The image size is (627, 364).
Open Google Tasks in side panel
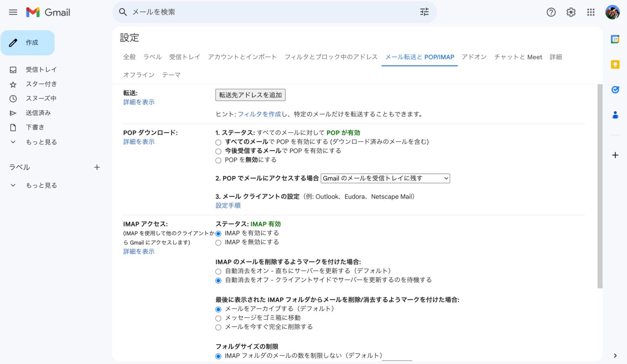[x=615, y=90]
